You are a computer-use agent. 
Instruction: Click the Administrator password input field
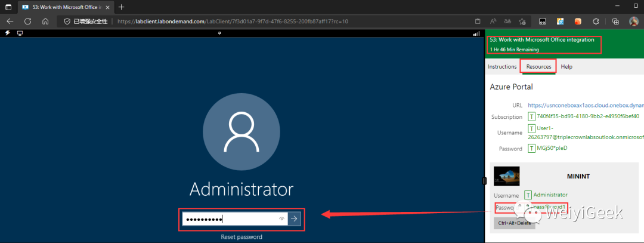[235, 219]
